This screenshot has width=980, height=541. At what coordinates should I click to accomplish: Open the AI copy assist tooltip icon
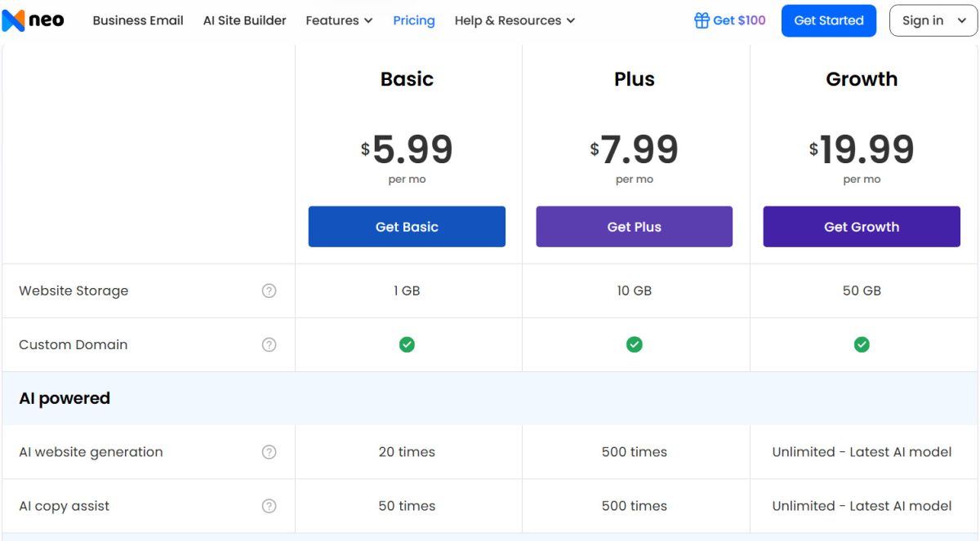click(x=269, y=505)
